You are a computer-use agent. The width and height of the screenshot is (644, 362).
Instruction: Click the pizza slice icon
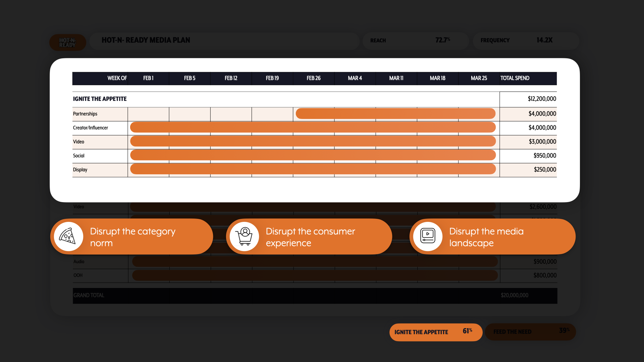[68, 237]
